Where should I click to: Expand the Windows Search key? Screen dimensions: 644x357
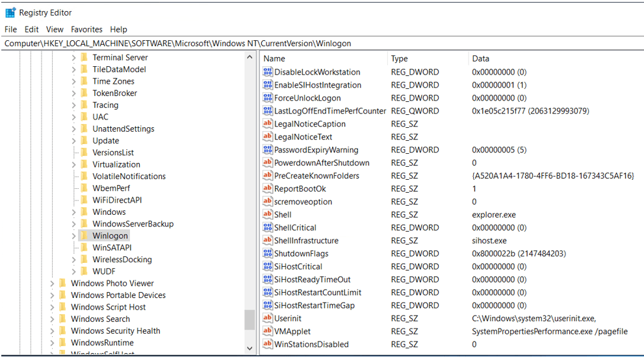coord(52,319)
